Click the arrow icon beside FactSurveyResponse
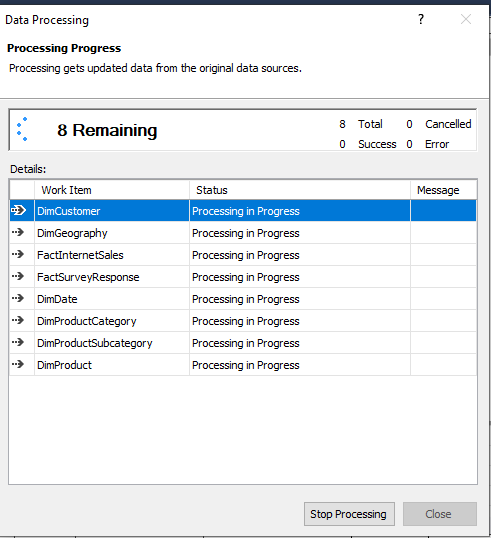The image size is (491, 538). click(18, 276)
